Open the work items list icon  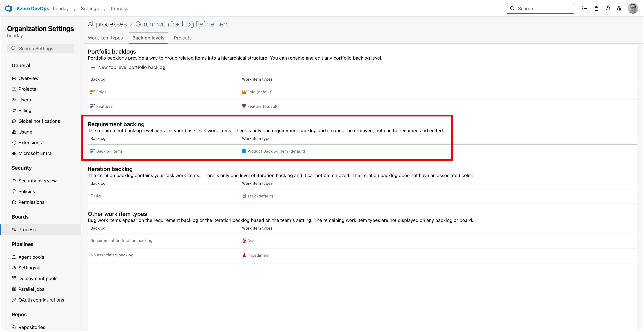584,9
